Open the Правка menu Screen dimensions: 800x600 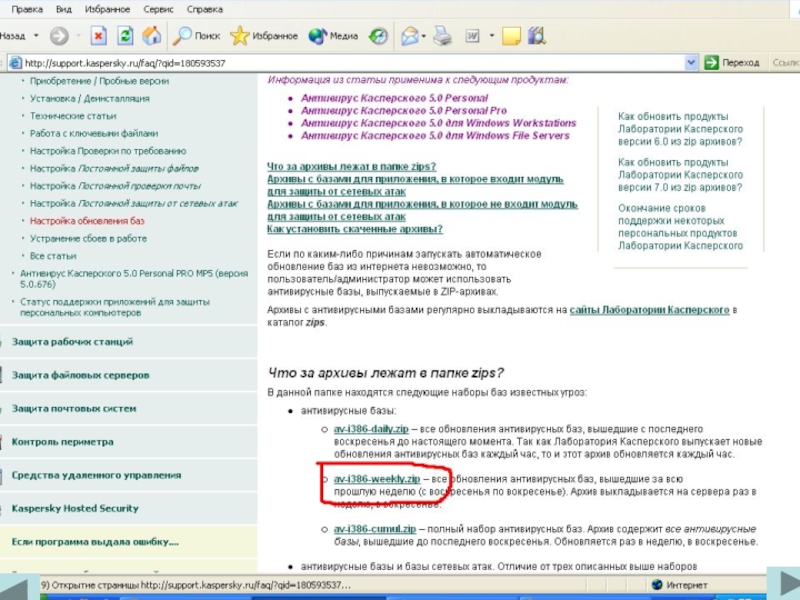click(27, 9)
